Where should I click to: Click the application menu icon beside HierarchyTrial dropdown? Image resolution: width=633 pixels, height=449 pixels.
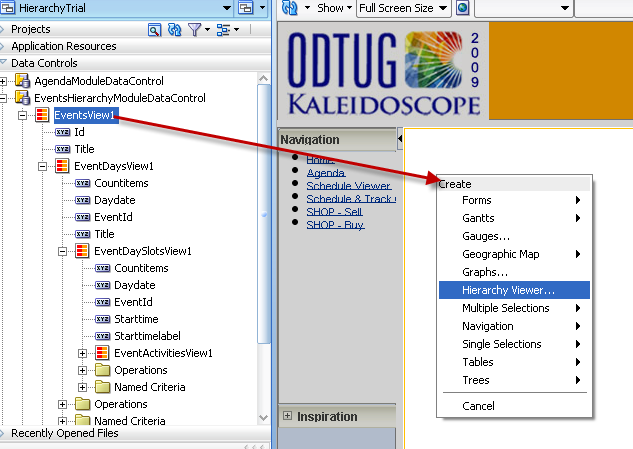pyautogui.click(x=245, y=8)
